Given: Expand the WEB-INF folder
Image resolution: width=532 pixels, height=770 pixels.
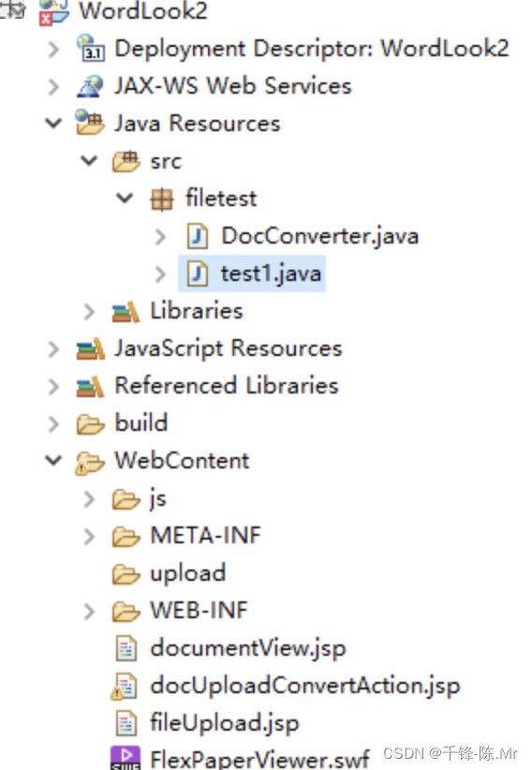Looking at the screenshot, I should [x=89, y=611].
